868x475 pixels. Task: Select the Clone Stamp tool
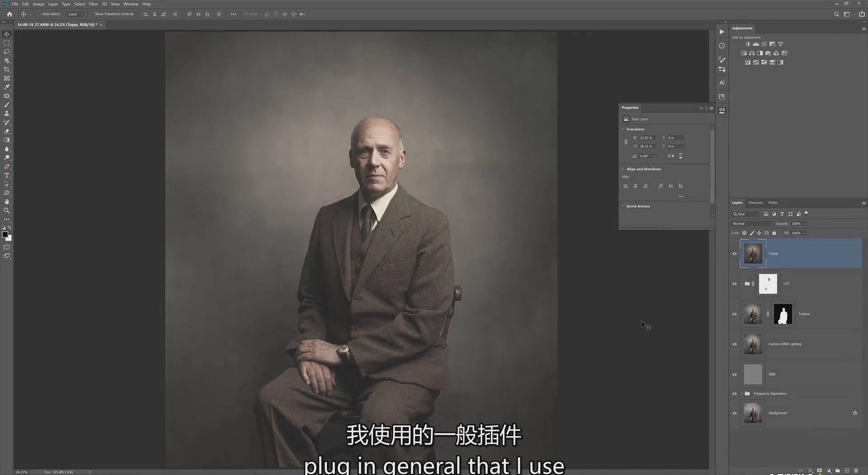[x=7, y=114]
